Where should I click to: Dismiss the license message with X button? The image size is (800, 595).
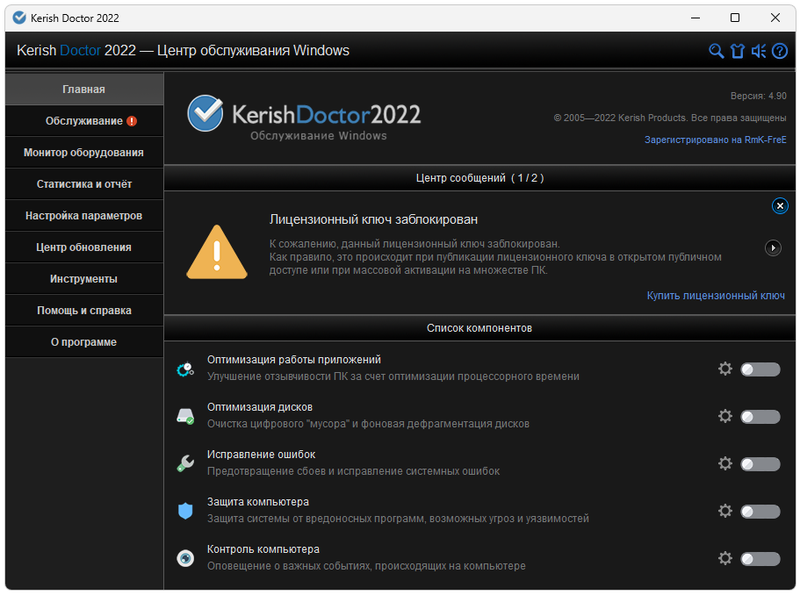780,206
